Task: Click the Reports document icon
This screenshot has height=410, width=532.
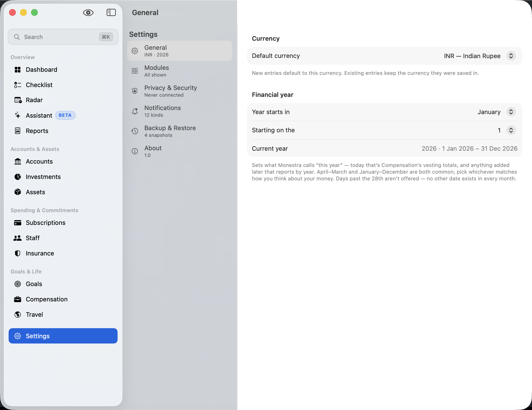Action: [17, 131]
